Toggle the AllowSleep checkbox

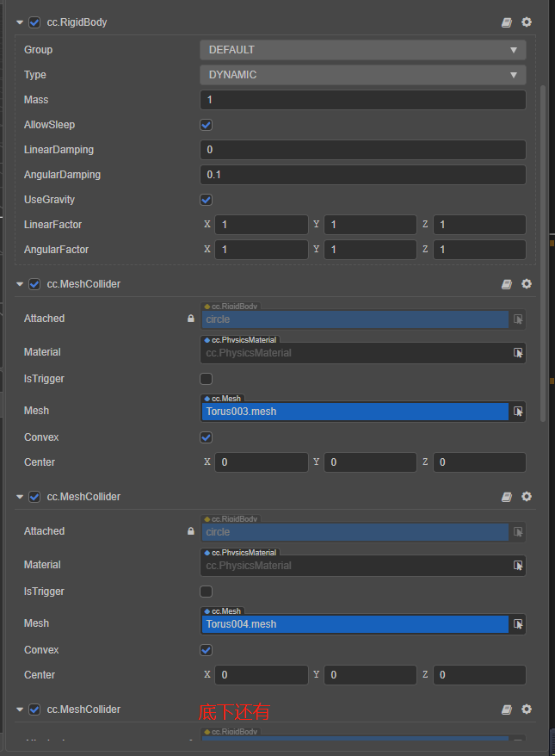[207, 125]
